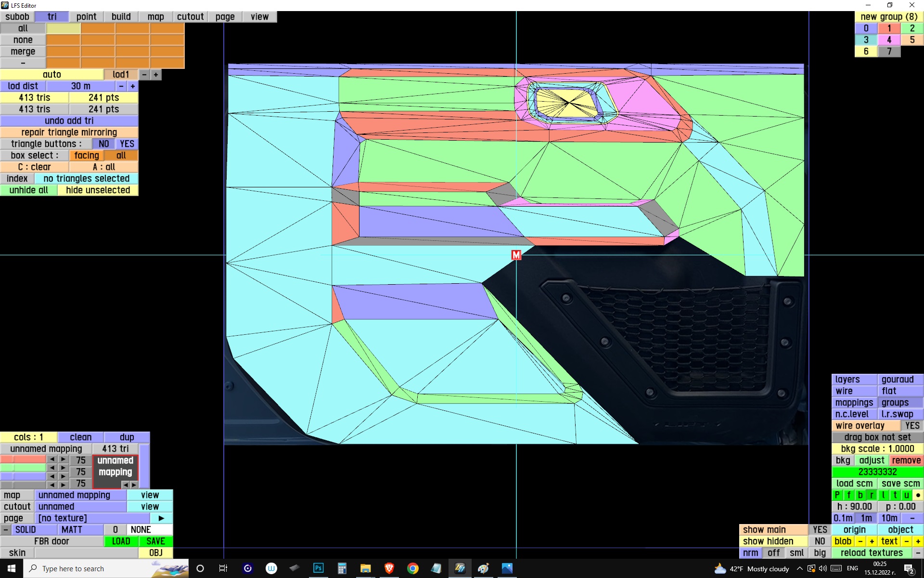This screenshot has height=578, width=924.
Task: Open Photoshop from the taskbar
Action: point(318,568)
